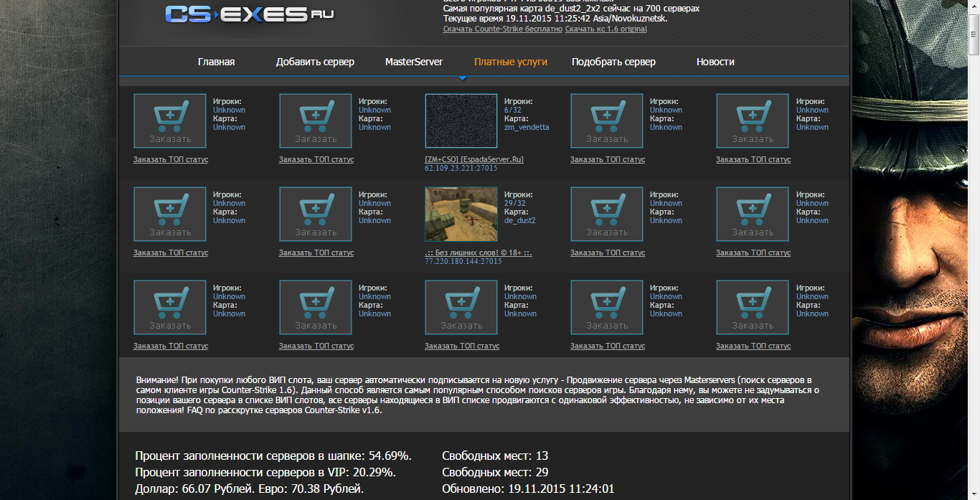The height and width of the screenshot is (500, 980).
Task: Open the de_dust2 map thumbnail
Action: tap(461, 214)
